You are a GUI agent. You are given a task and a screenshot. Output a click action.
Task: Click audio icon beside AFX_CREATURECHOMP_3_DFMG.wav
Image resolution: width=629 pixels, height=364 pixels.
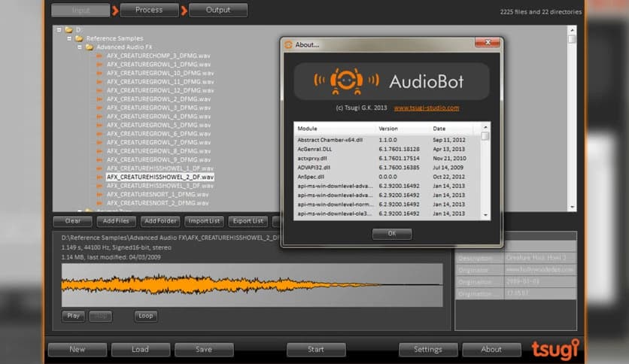(99, 56)
